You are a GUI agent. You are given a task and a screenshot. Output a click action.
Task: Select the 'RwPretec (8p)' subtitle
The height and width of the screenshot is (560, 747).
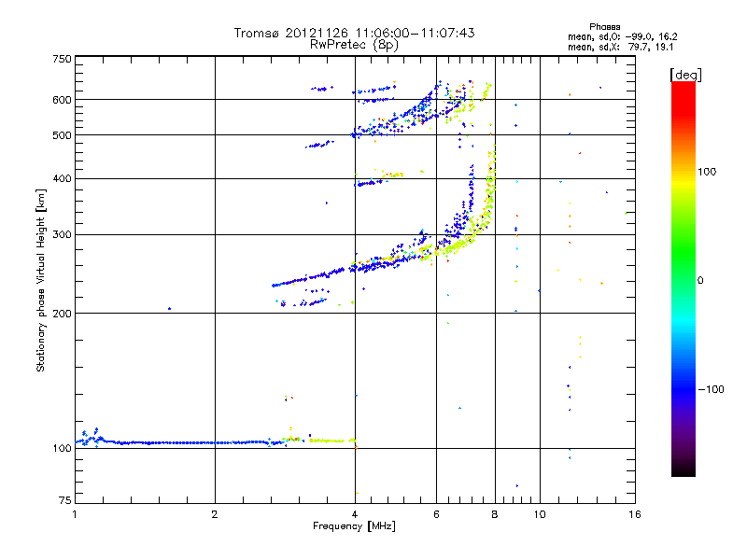[x=354, y=45]
